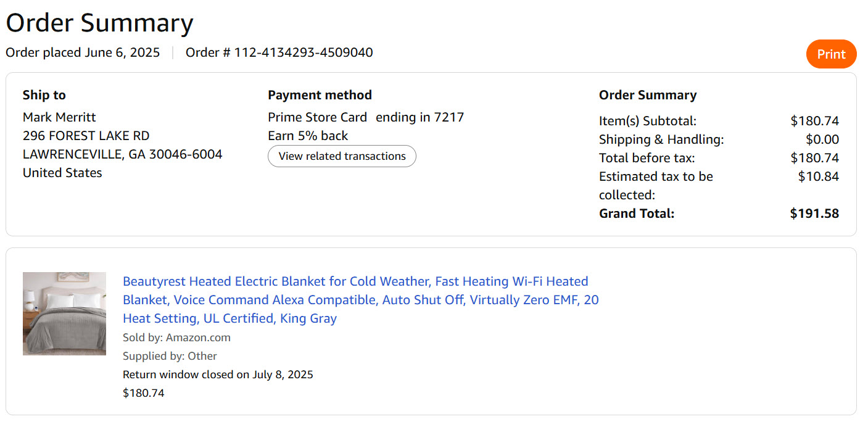Click Prime Store Card ending in 7217
The height and width of the screenshot is (427, 868).
[366, 117]
